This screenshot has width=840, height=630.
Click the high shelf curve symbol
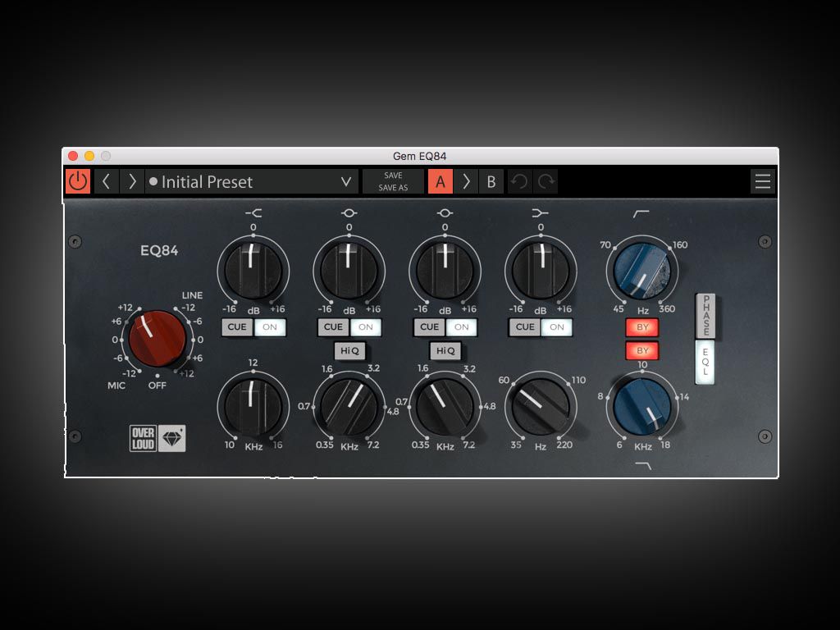point(253,213)
